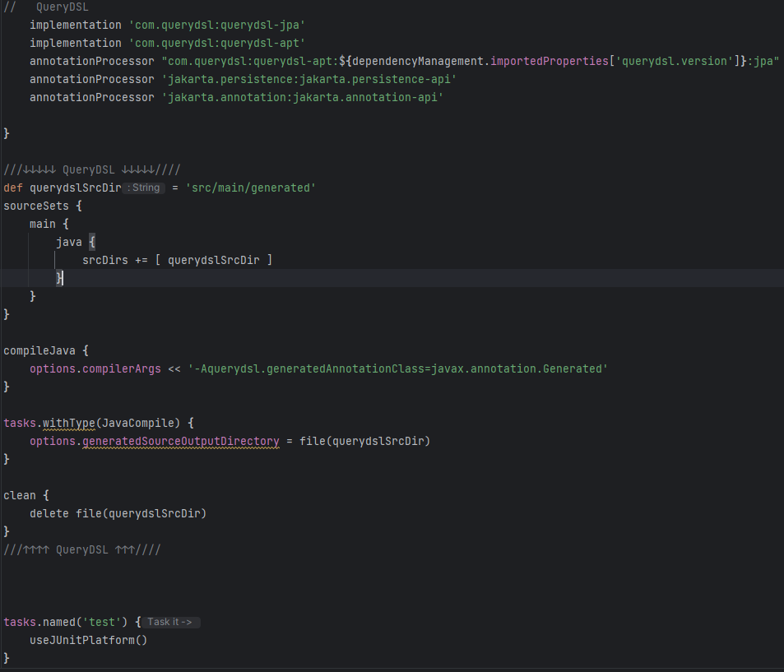Click 'querydsl.version' property key string

point(677,61)
